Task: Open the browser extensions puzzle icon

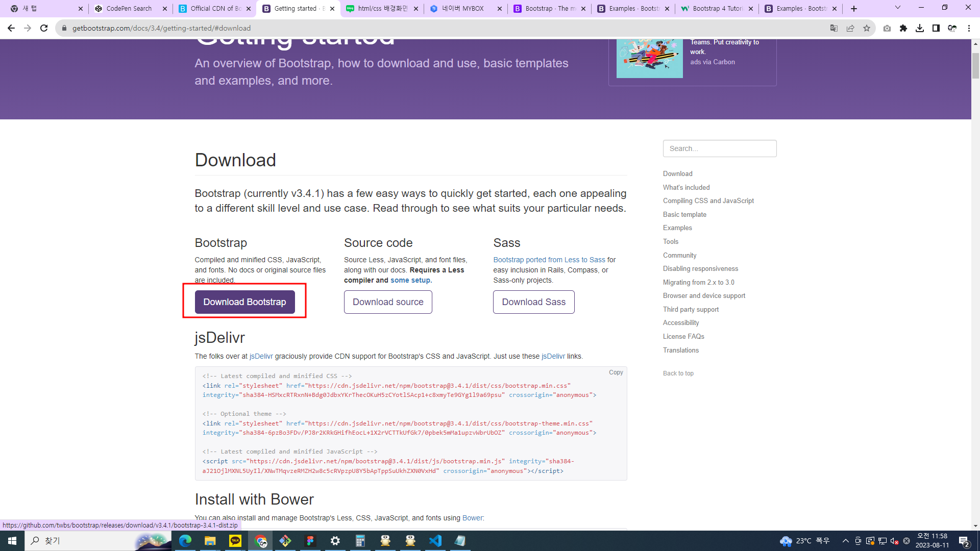Action: (x=903, y=28)
